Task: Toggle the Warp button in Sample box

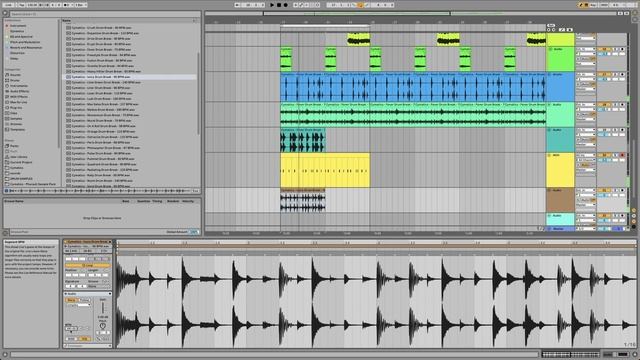Action: tap(71, 300)
